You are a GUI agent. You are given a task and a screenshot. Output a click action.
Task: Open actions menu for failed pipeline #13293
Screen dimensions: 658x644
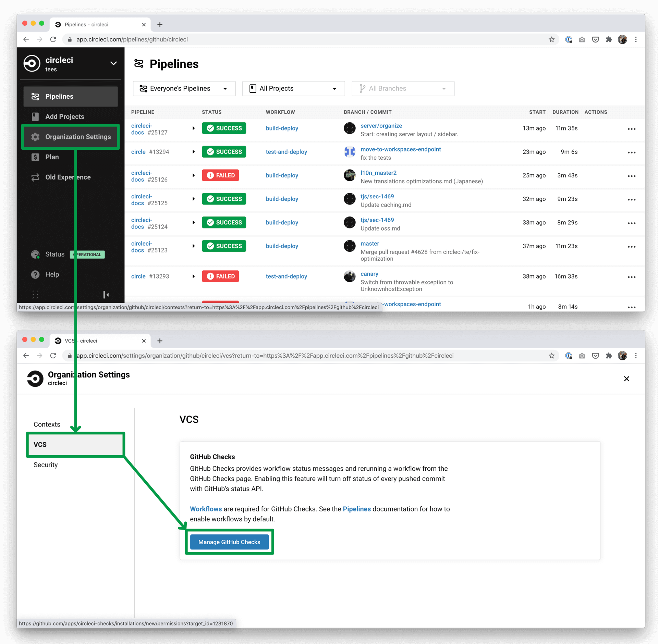tap(631, 277)
